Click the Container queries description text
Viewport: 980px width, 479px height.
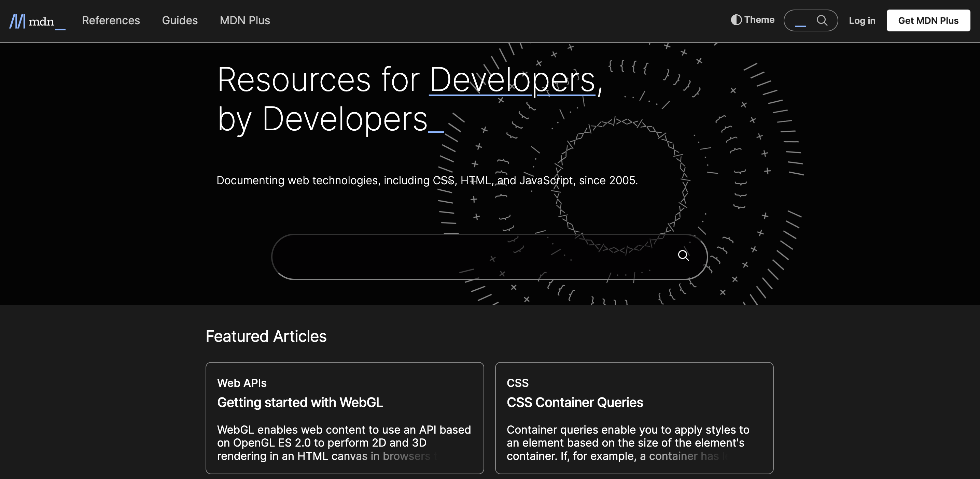coord(628,443)
